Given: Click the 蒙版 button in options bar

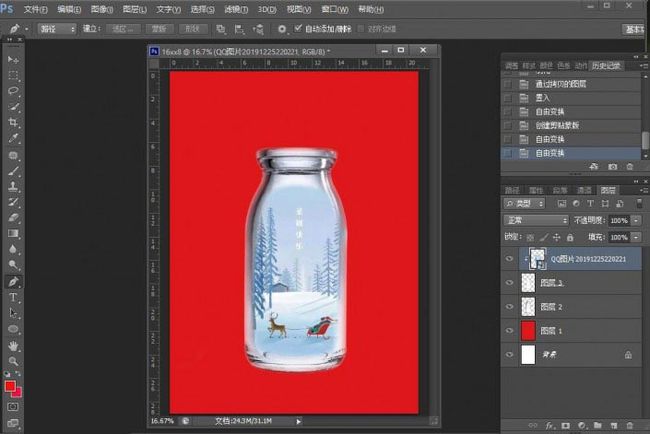Looking at the screenshot, I should [158, 29].
